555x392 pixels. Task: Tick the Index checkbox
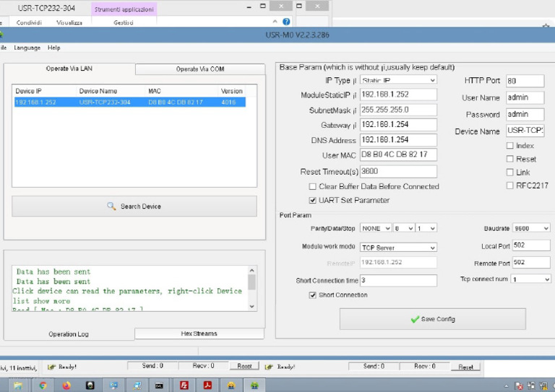509,146
